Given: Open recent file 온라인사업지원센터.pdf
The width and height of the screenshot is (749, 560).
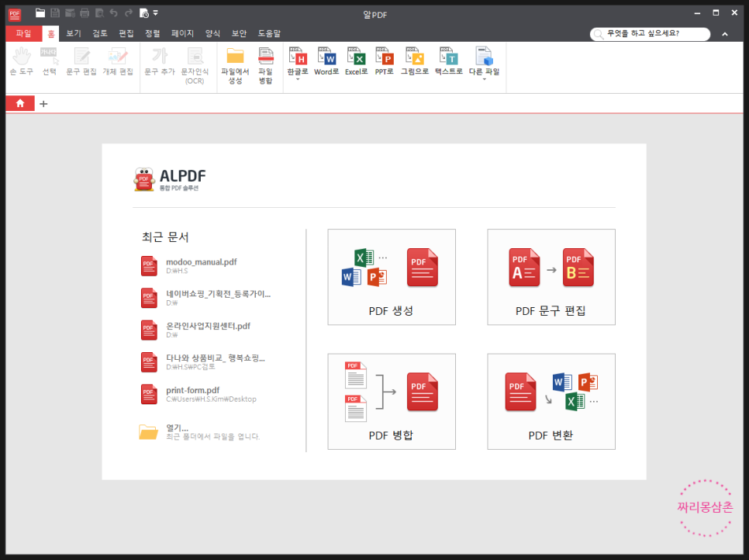Looking at the screenshot, I should (x=195, y=330).
